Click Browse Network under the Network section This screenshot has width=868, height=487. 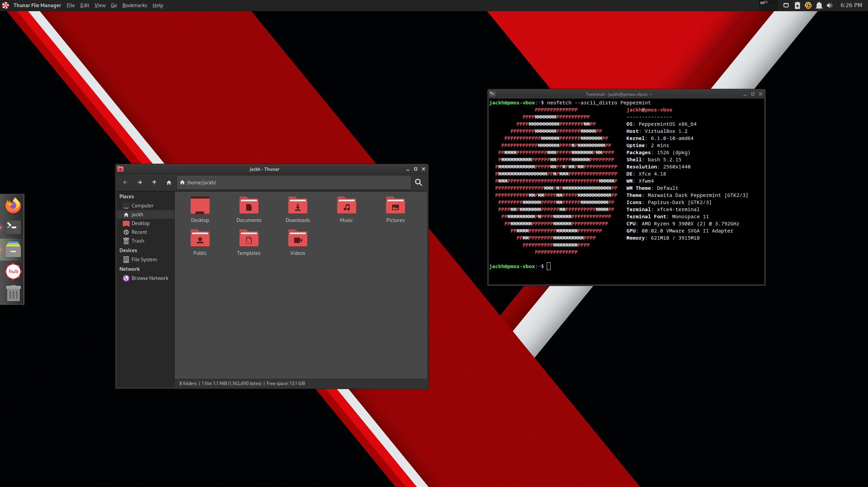click(x=150, y=278)
